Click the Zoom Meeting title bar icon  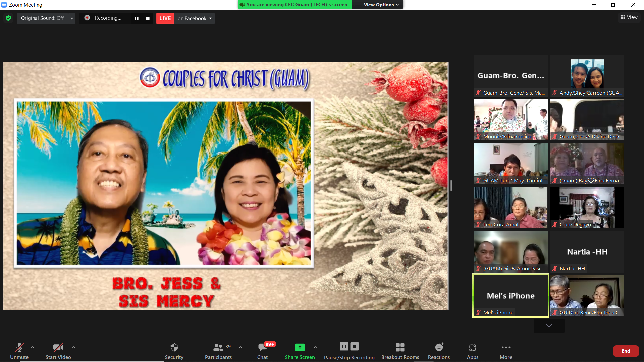(x=4, y=5)
